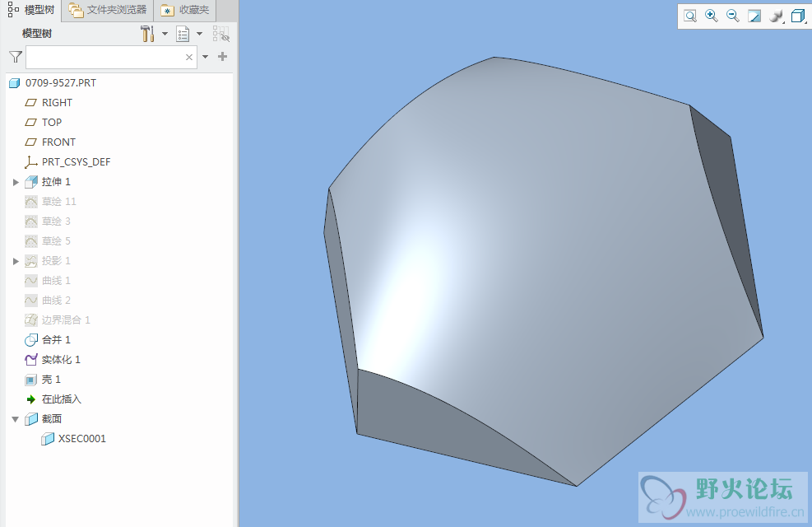Select the 曲线 2 curve feature
812x527 pixels.
(56, 300)
